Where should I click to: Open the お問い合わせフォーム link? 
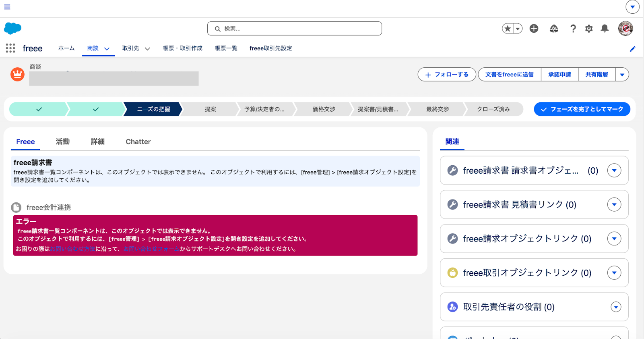pos(151,249)
